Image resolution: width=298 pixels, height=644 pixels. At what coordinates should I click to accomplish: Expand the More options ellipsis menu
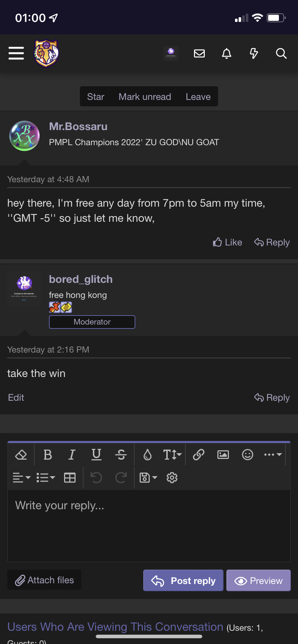(272, 455)
